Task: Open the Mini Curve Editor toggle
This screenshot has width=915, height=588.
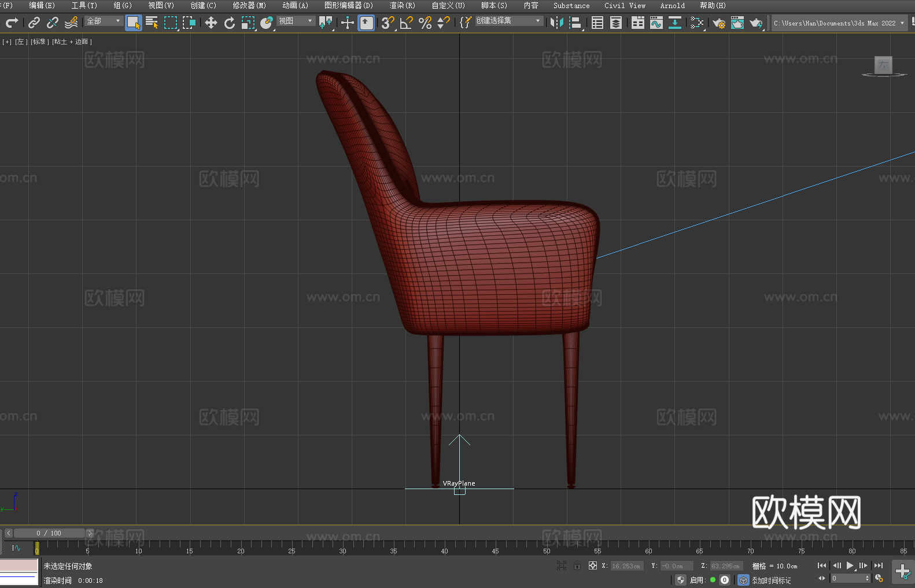Action: tap(16, 548)
